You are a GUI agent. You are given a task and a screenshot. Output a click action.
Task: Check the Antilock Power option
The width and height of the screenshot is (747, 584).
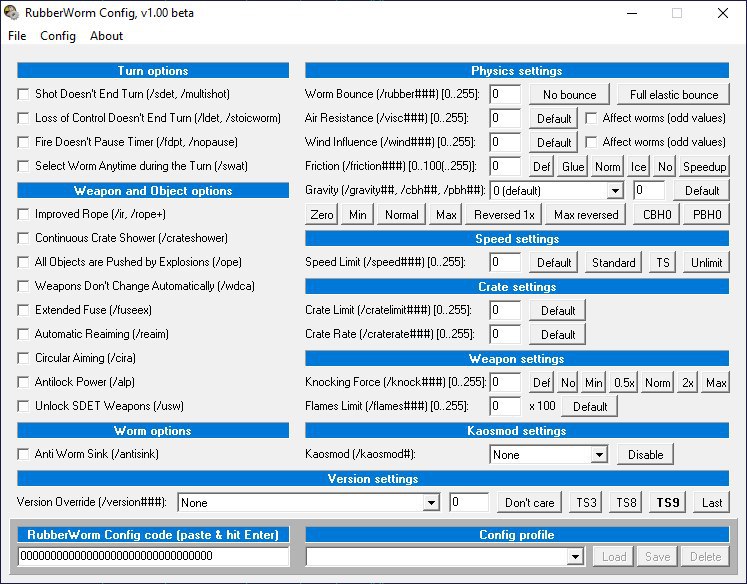tap(23, 382)
